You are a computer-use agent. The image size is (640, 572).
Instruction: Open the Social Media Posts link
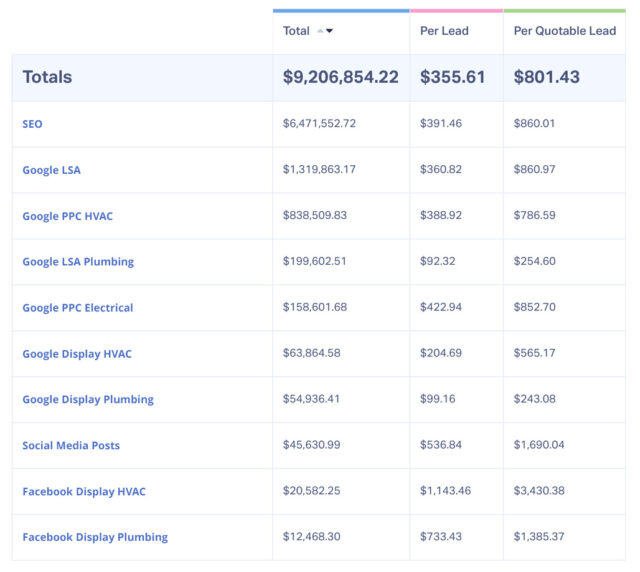pos(71,446)
